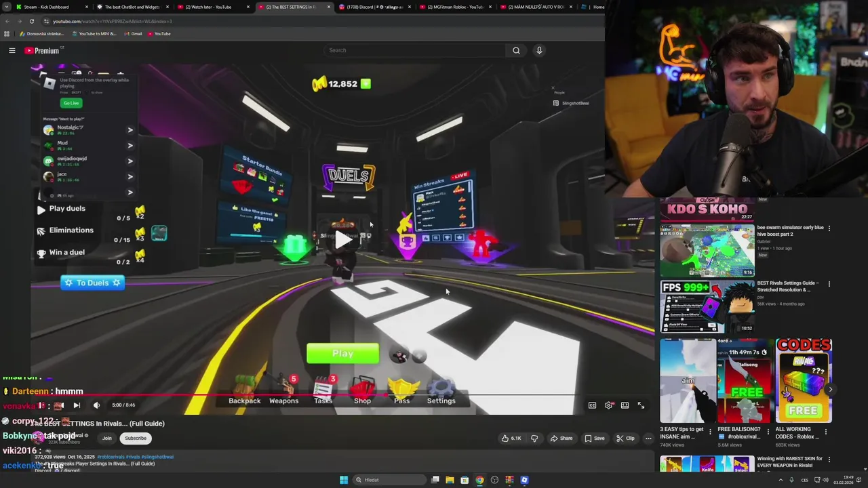Open the BEST Rivals Settings Guide thumbnail
Screen dimensions: 868x488
coord(707,306)
